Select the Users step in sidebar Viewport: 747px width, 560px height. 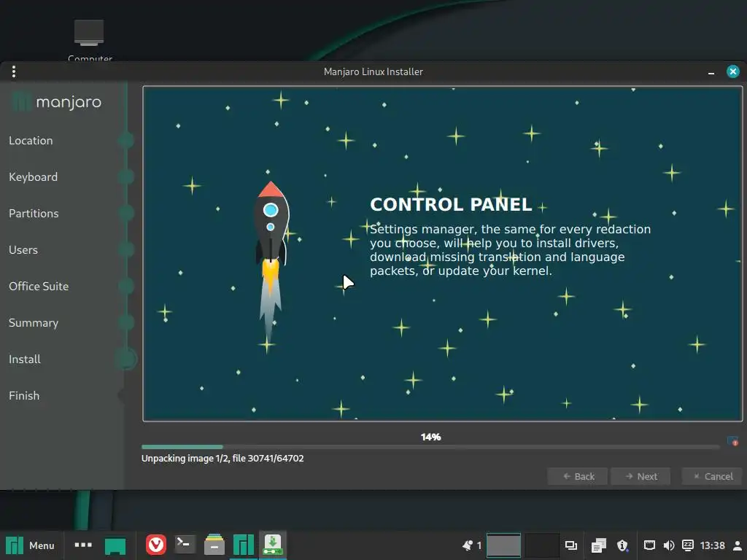(23, 250)
